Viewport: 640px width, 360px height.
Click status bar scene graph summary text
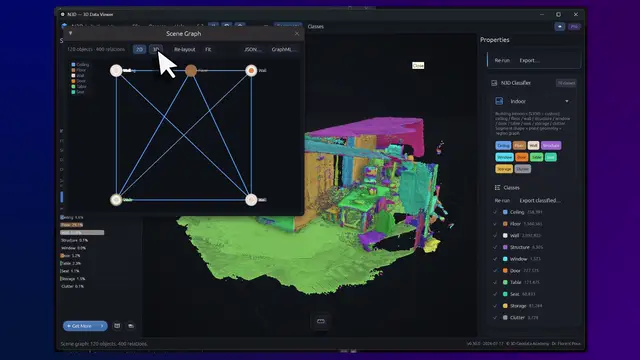point(104,344)
